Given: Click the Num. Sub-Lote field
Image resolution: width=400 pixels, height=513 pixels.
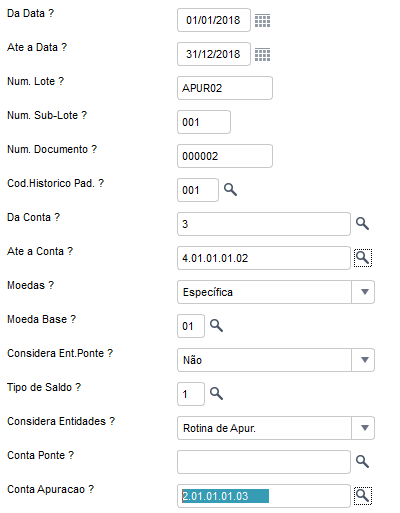Looking at the screenshot, I should coord(204,122).
